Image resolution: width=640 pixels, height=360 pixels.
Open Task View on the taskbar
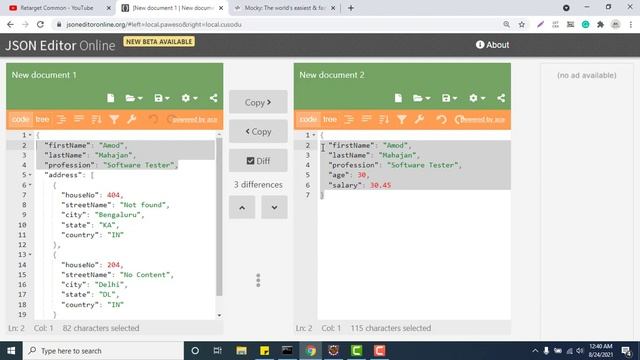[x=218, y=351]
